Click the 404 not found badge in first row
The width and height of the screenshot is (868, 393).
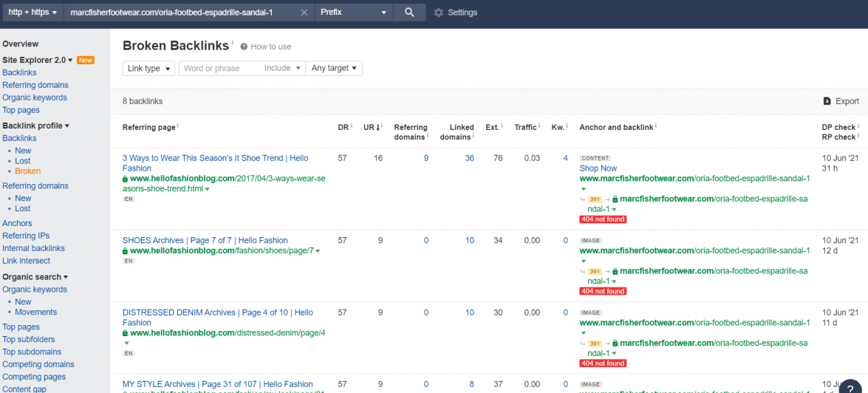coord(603,219)
